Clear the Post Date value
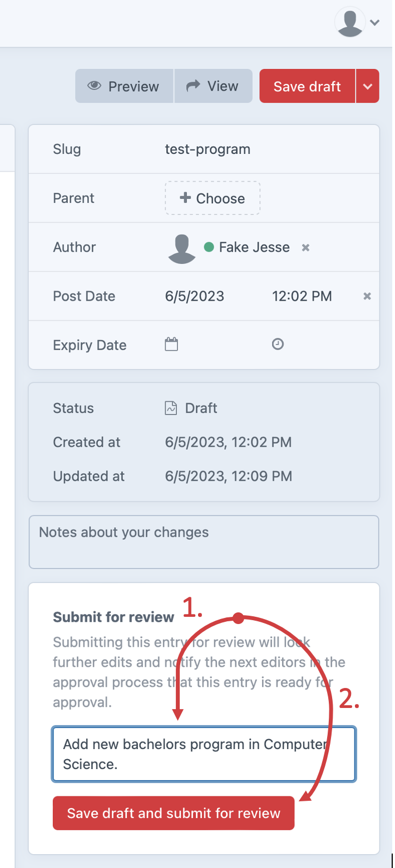 367,297
